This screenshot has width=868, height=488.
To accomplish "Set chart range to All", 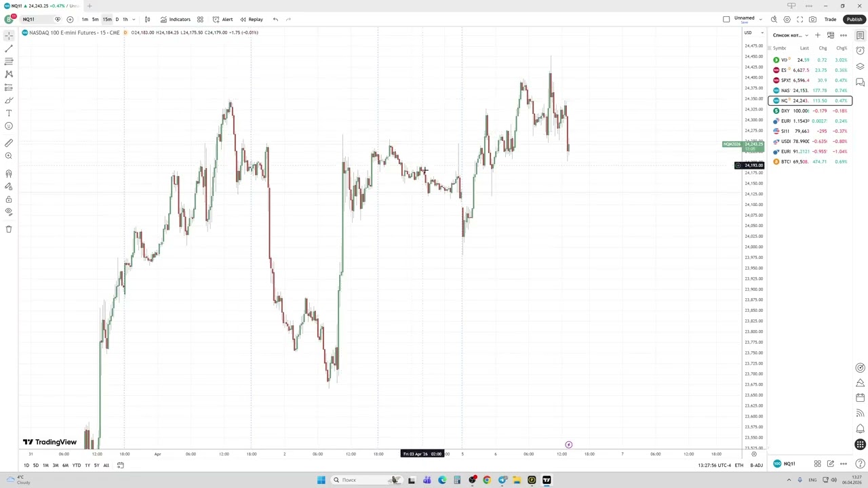I will (106, 466).
